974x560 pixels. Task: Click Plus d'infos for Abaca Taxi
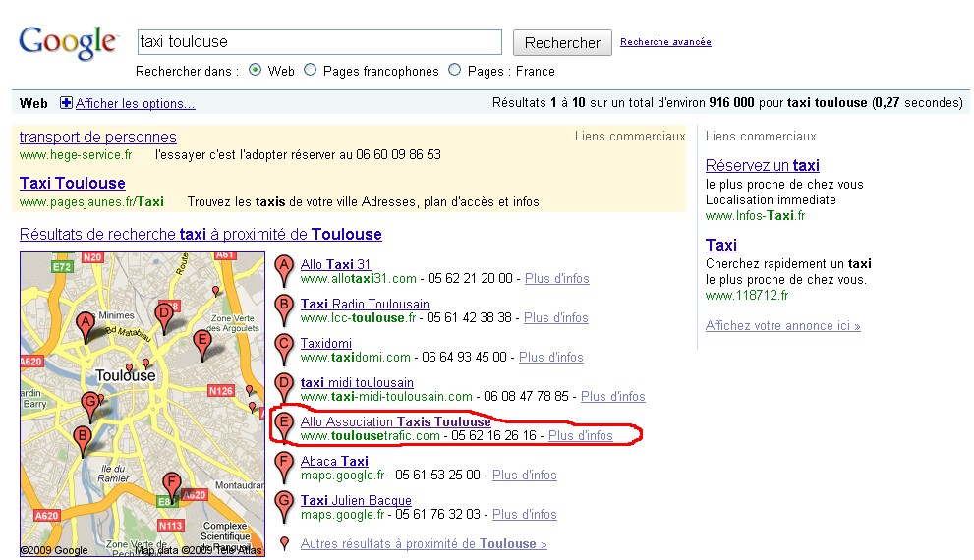click(524, 475)
